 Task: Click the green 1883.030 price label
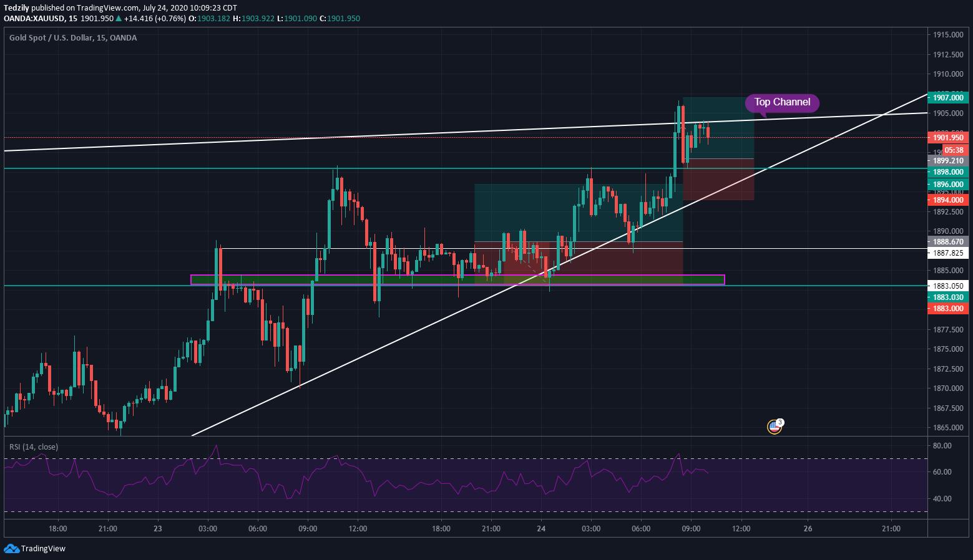coord(948,297)
